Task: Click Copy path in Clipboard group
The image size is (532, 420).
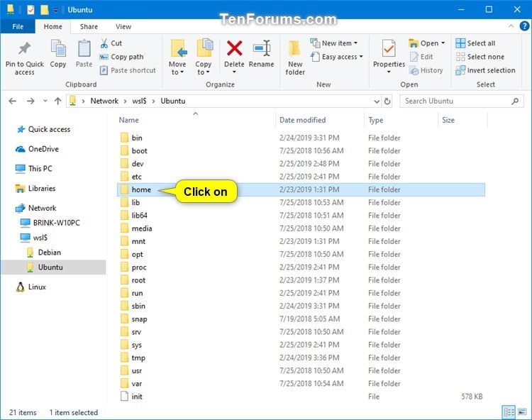Action: [121, 57]
